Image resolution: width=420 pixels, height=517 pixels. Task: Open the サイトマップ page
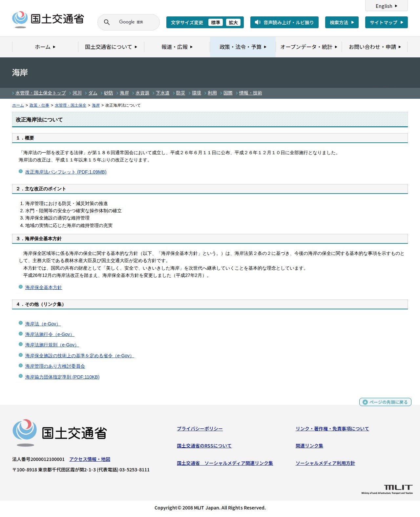[x=387, y=22]
